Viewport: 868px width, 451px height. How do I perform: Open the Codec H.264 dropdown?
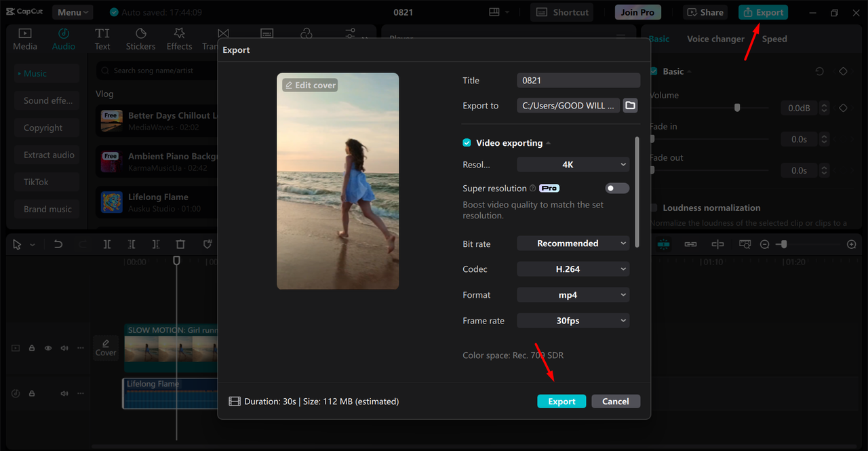573,269
